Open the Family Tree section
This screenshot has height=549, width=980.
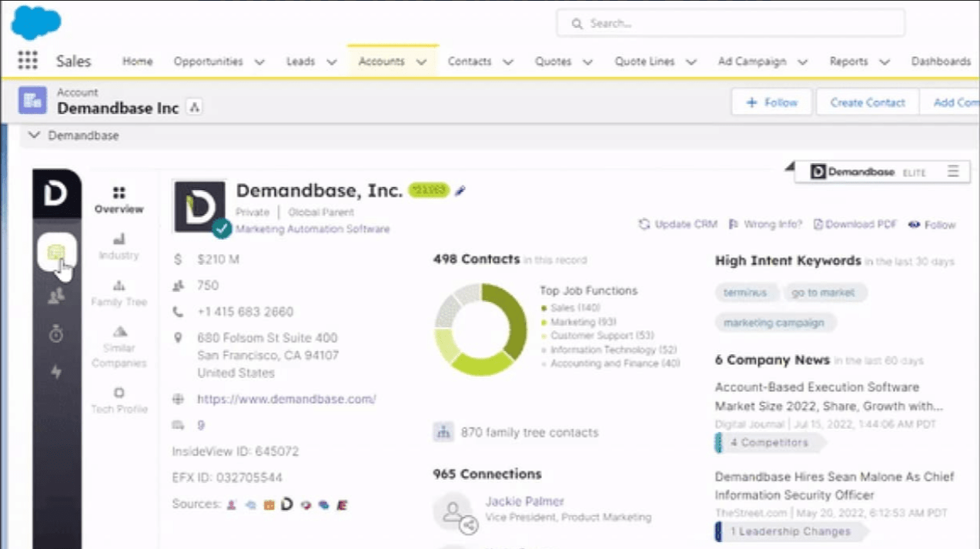coord(119,293)
